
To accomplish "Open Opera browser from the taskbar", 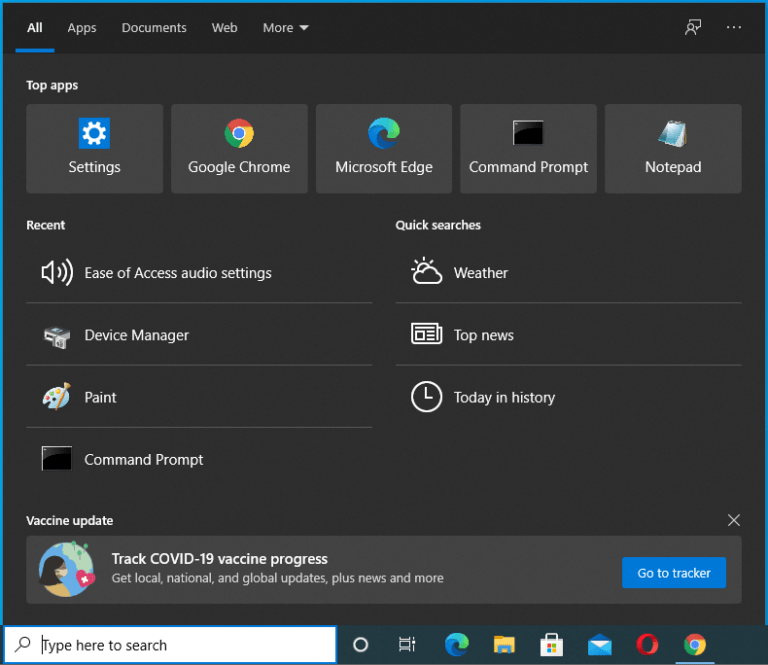I will [647, 645].
